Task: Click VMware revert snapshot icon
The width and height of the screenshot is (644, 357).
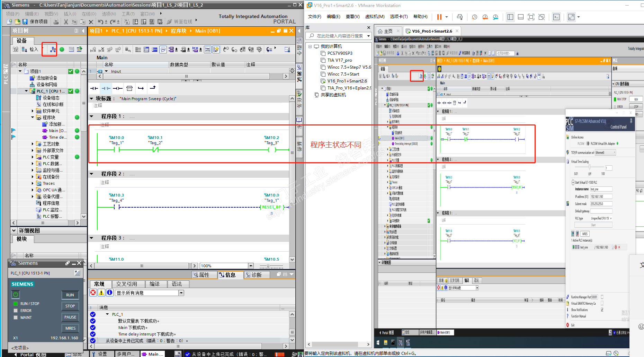Action: click(x=485, y=17)
